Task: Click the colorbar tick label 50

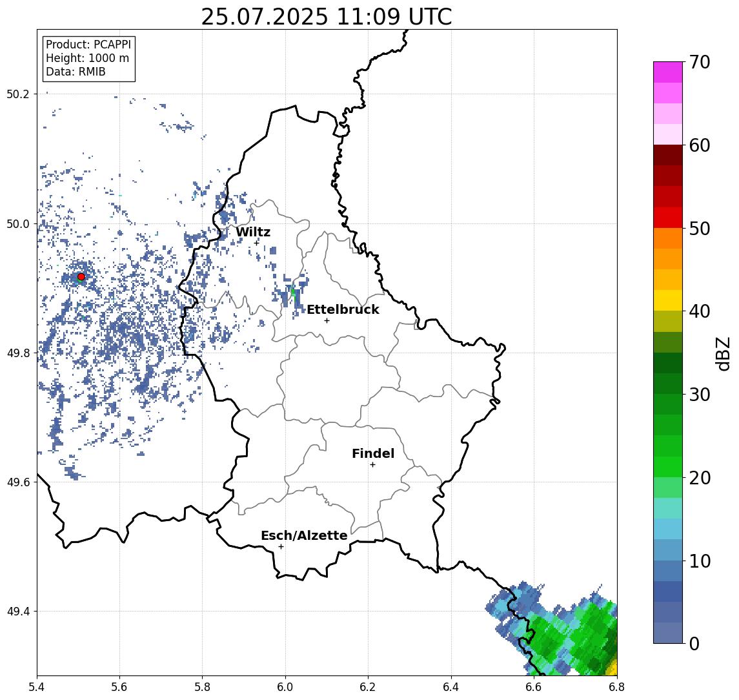Action: click(x=700, y=229)
